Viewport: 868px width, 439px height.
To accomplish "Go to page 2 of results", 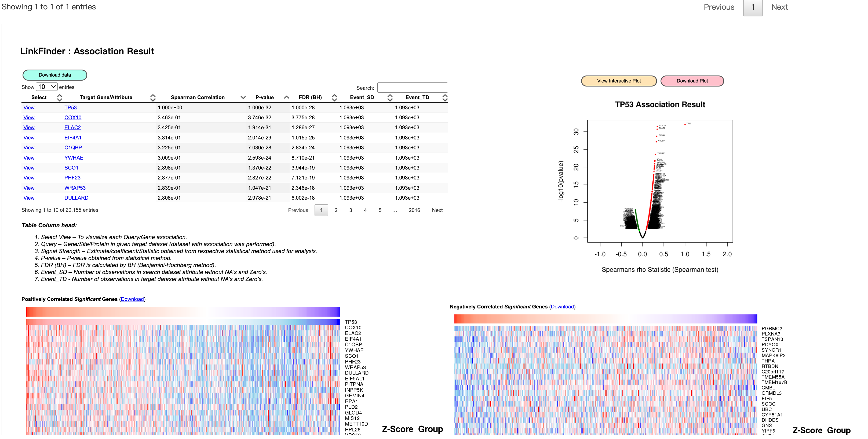I will tap(336, 210).
